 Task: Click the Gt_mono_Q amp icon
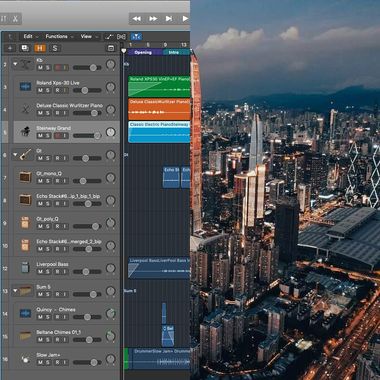coord(25,177)
